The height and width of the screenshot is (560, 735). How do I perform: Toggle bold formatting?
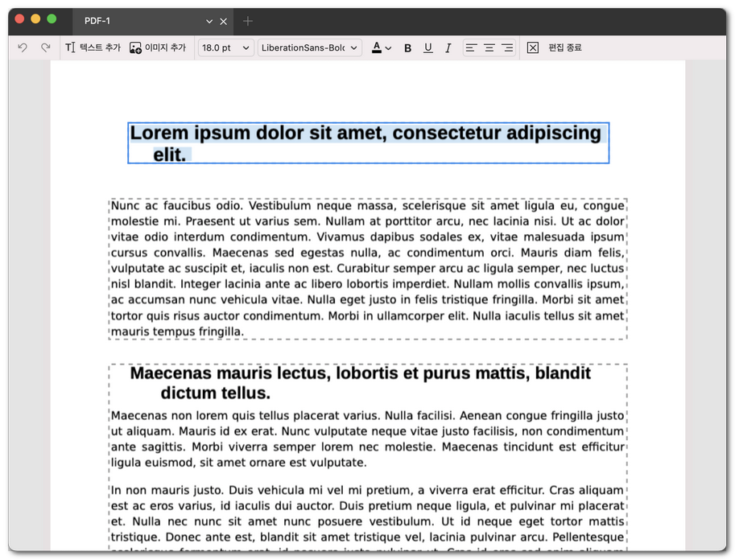[407, 48]
